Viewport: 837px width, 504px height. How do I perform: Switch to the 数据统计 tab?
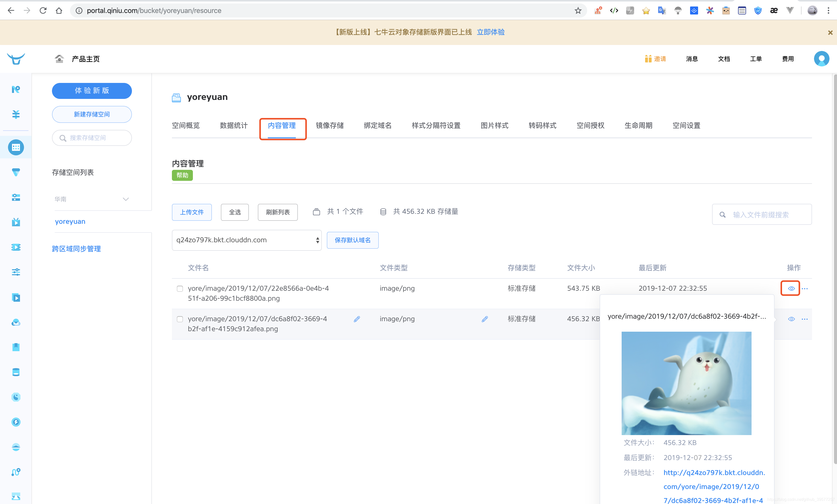tap(234, 126)
